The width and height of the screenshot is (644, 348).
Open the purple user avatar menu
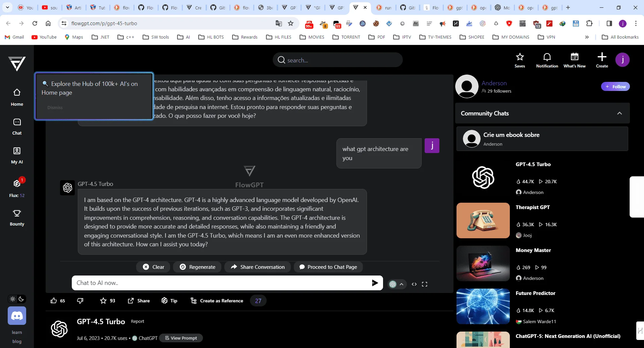tap(622, 60)
